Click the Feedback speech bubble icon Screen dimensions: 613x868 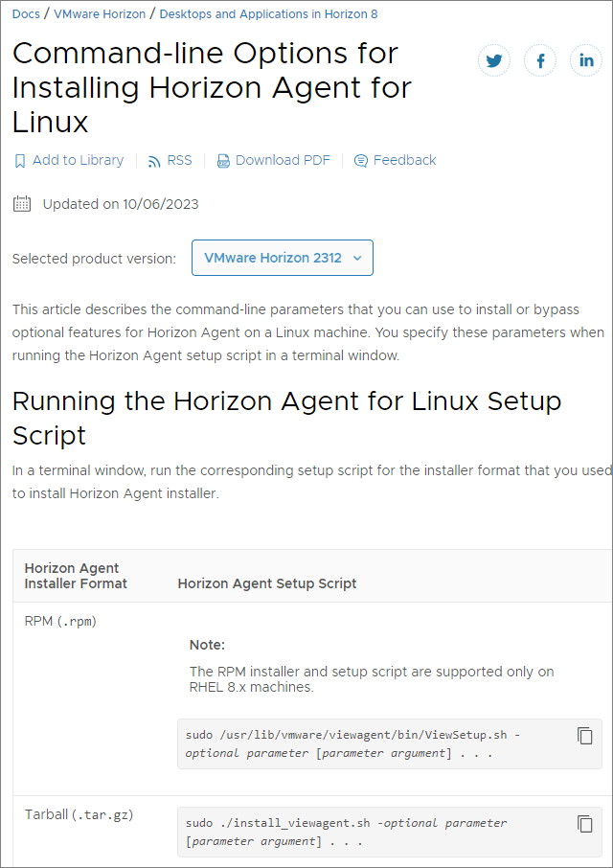point(361,161)
